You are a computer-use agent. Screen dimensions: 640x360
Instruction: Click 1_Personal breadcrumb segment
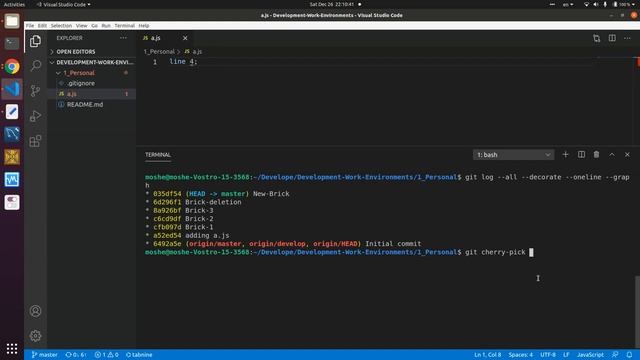coord(159,51)
